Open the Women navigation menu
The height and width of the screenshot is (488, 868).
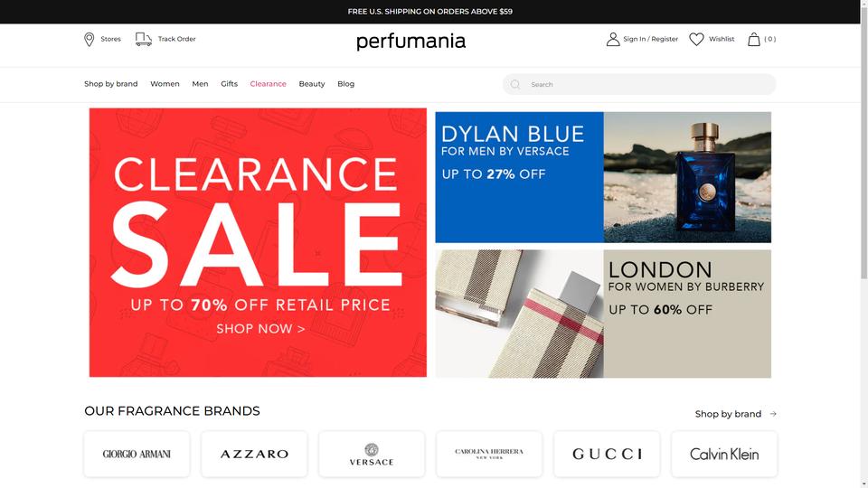pyautogui.click(x=165, y=83)
